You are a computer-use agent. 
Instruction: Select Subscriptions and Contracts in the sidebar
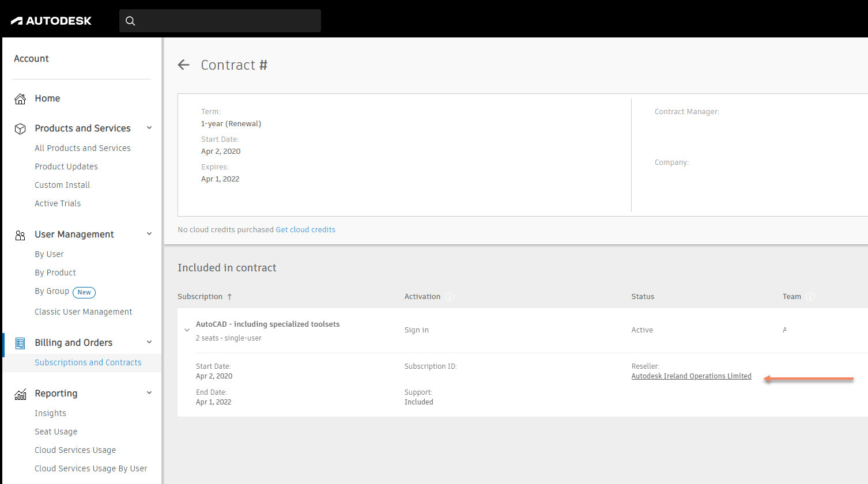coord(88,362)
